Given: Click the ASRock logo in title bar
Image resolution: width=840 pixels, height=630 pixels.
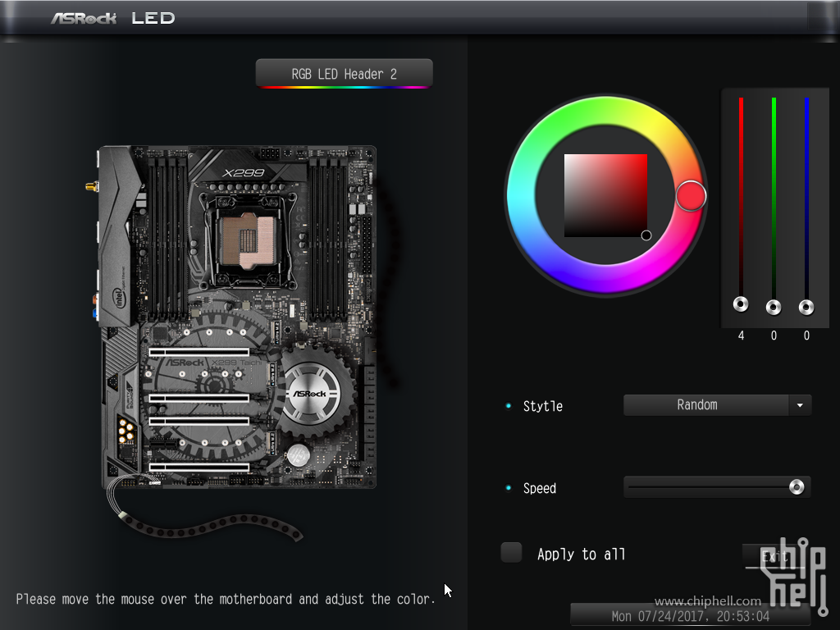Looking at the screenshot, I should click(x=84, y=19).
